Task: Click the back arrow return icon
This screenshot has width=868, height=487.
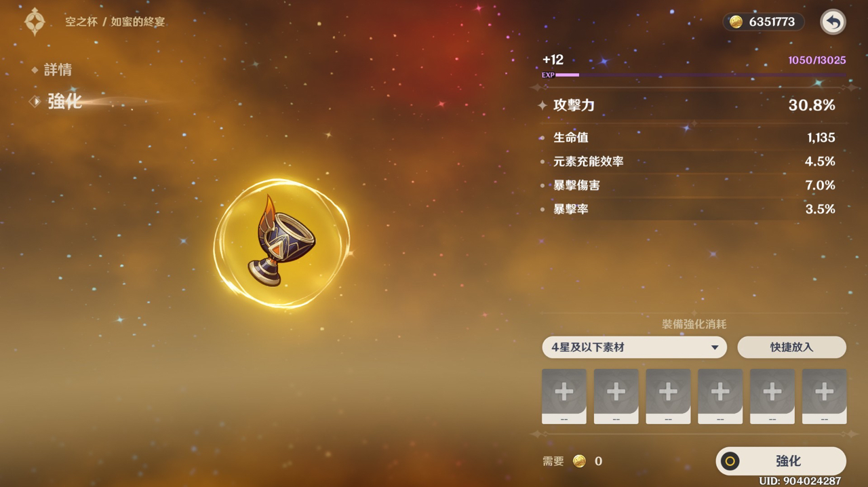Action: click(x=833, y=22)
